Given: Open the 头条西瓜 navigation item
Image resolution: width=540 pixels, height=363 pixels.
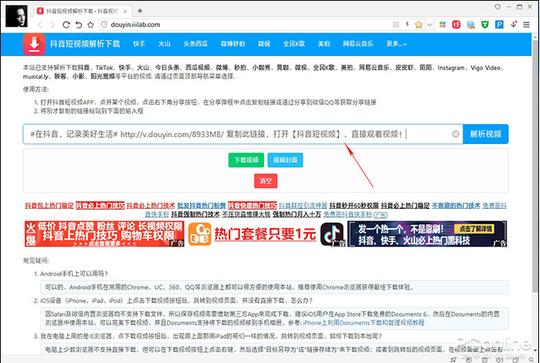Looking at the screenshot, I should click(196, 44).
